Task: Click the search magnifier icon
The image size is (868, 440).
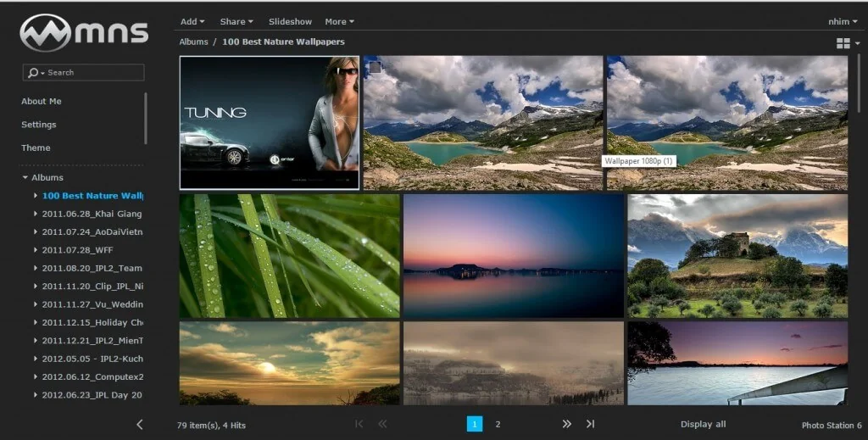Action: tap(33, 73)
